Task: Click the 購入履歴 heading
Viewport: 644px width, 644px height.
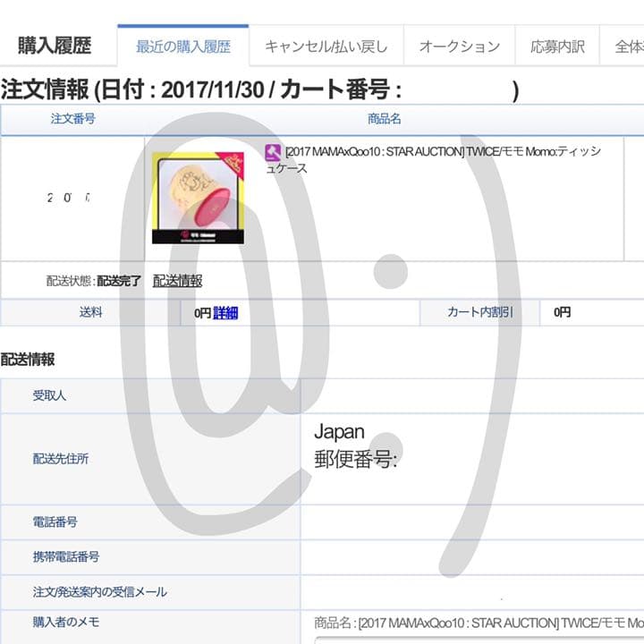Action: point(55,46)
